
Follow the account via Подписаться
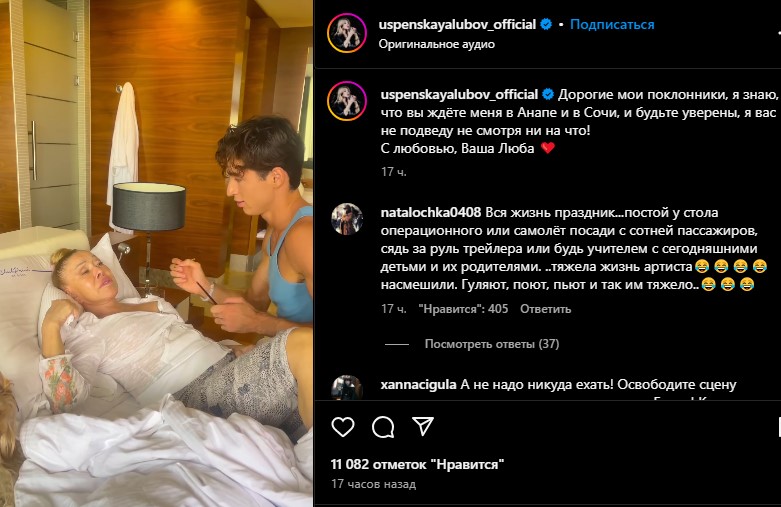tap(612, 24)
